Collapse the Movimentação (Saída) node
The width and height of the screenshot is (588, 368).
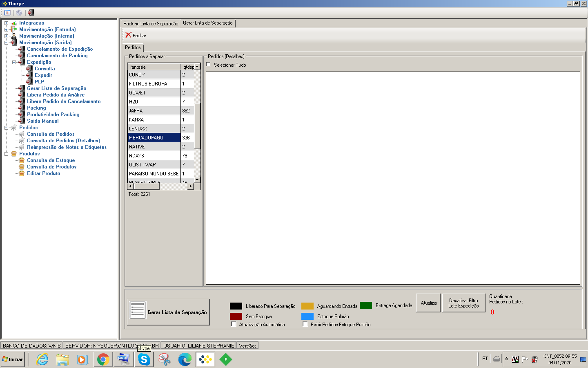pos(6,43)
